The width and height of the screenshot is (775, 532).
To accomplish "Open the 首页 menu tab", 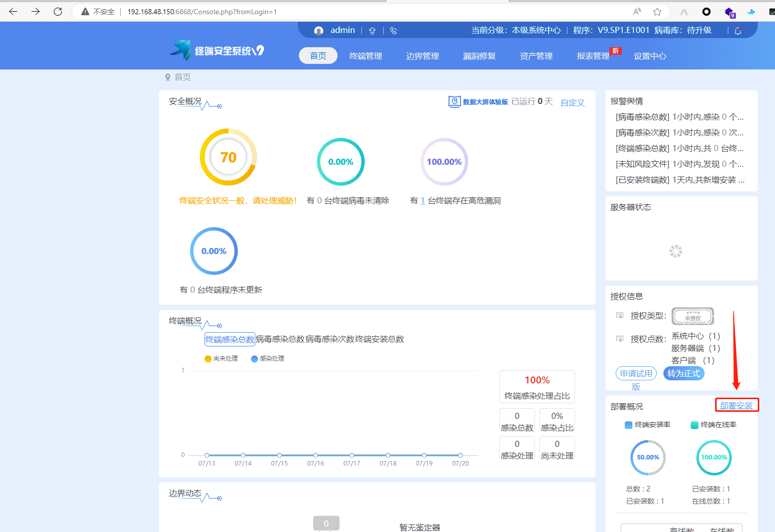I will point(318,56).
